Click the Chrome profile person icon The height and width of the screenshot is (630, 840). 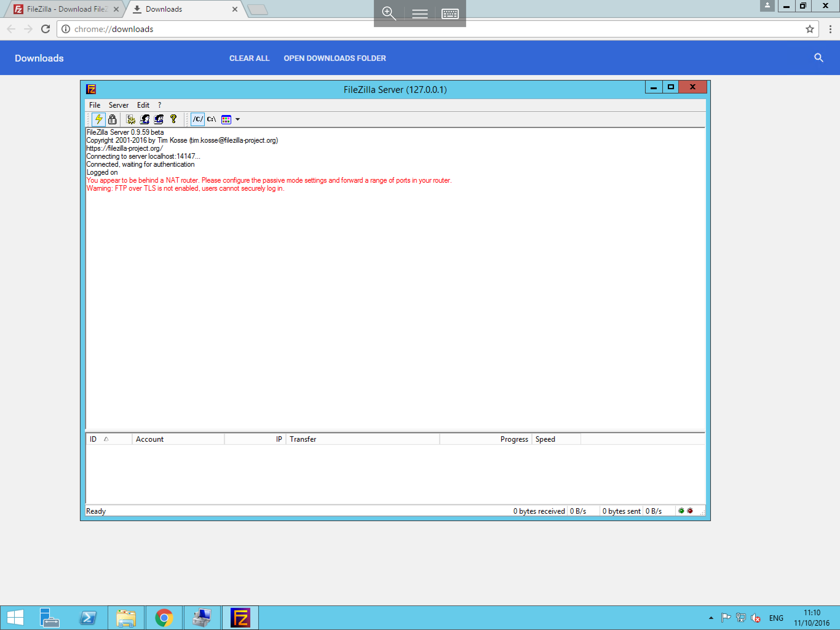(767, 6)
